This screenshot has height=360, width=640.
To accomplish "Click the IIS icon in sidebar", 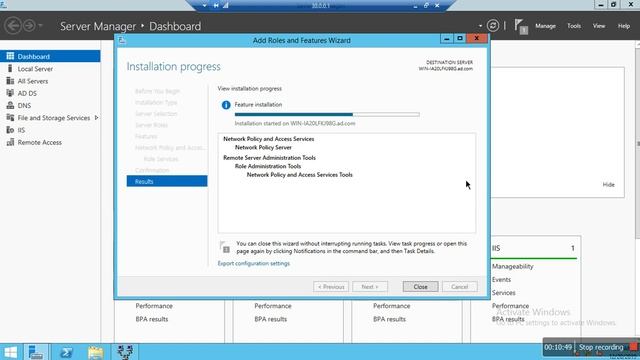I will click(x=10, y=130).
